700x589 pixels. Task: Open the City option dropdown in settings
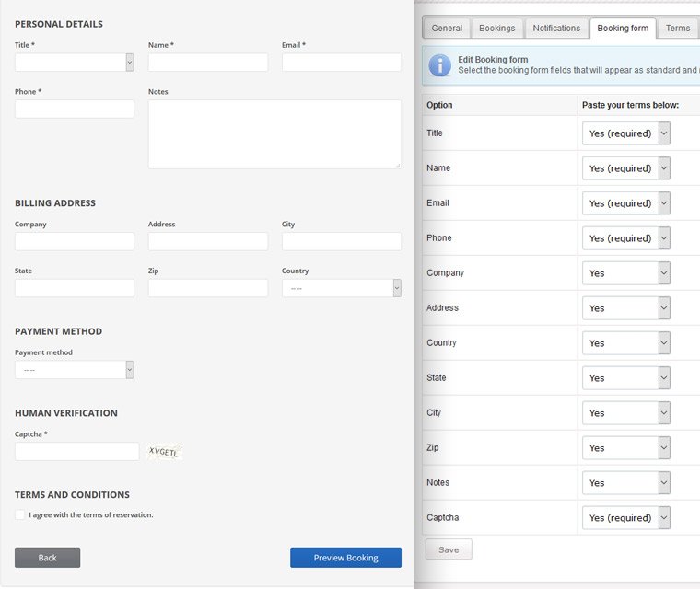[x=626, y=412]
